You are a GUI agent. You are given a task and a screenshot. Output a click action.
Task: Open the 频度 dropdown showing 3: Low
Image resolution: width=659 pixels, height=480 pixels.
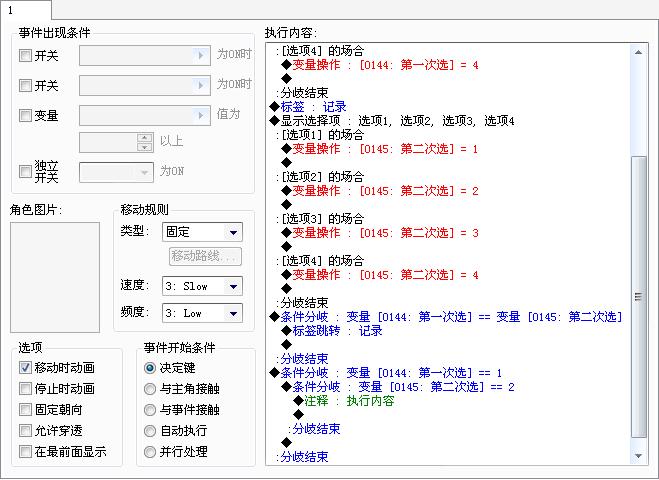[202, 313]
